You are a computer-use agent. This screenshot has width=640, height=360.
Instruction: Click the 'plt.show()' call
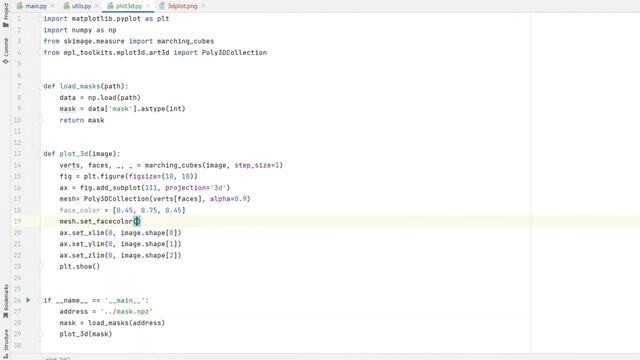(80, 267)
